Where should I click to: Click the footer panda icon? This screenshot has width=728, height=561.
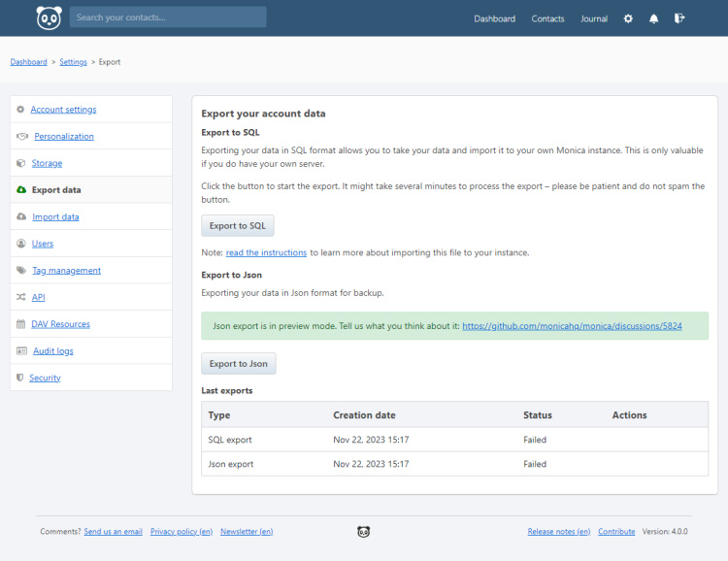pyautogui.click(x=364, y=532)
